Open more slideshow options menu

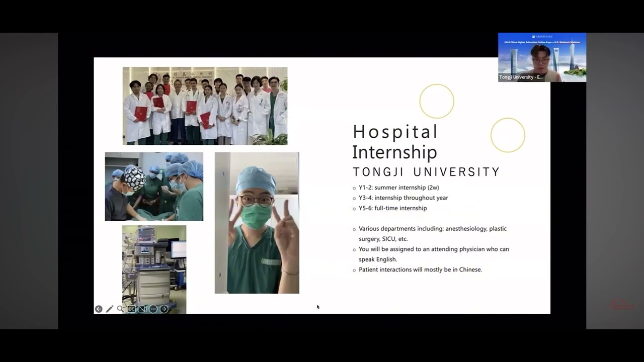coord(153,309)
